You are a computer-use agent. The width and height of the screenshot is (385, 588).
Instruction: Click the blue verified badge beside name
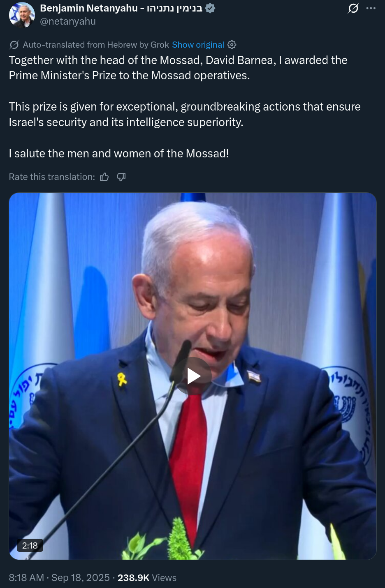(x=210, y=8)
